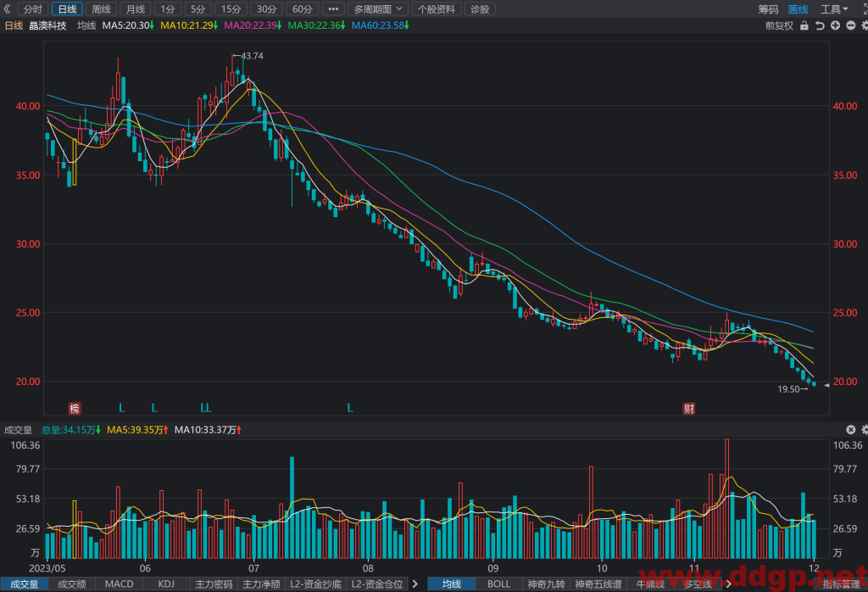Viewport: 868px width, 592px height.
Task: Expand chart to fullscreen icon
Action: [x=864, y=8]
